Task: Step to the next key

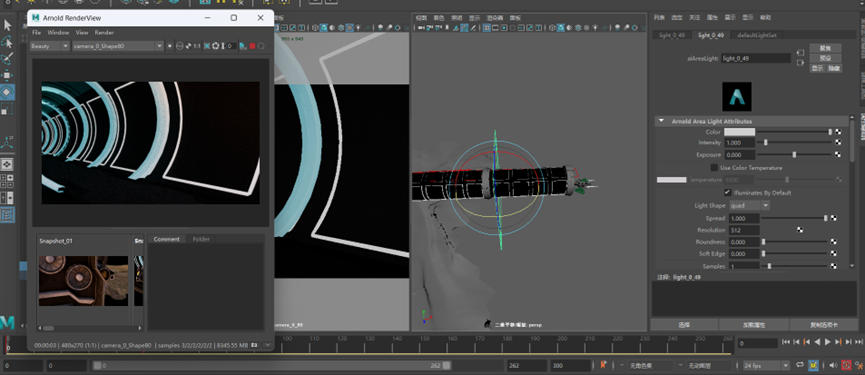Action: [839, 342]
